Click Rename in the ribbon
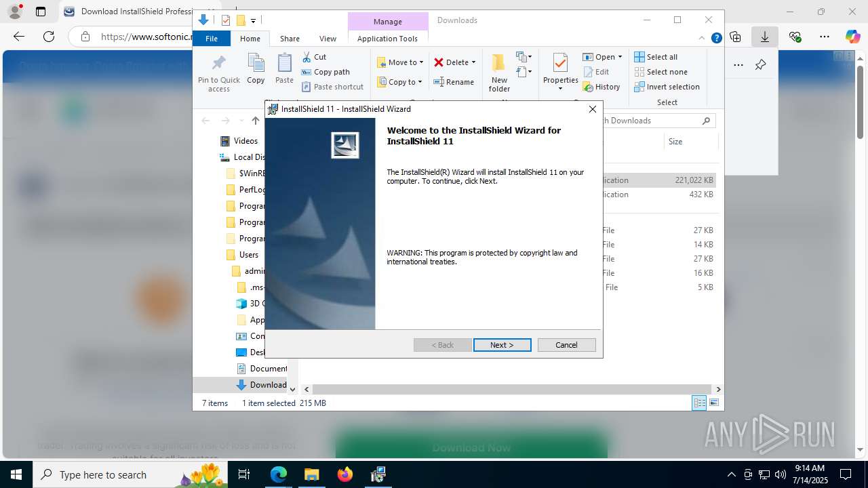Screen dimensions: 868x488 (454, 82)
